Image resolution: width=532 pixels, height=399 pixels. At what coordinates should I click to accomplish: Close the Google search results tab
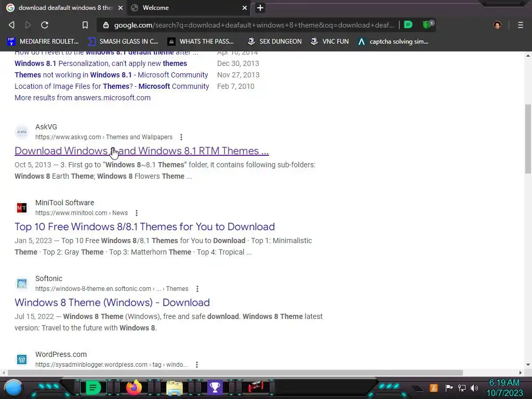(121, 8)
